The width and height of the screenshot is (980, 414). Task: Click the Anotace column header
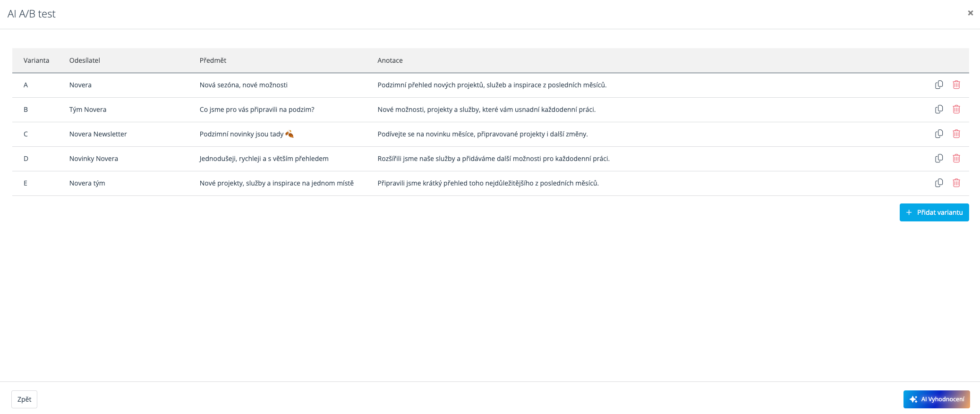(x=390, y=60)
